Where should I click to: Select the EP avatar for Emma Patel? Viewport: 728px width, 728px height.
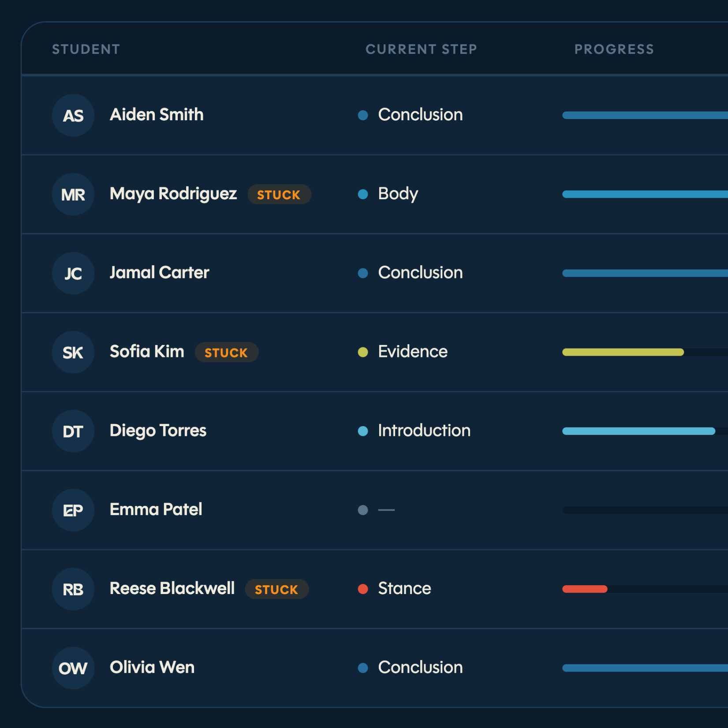[73, 510]
